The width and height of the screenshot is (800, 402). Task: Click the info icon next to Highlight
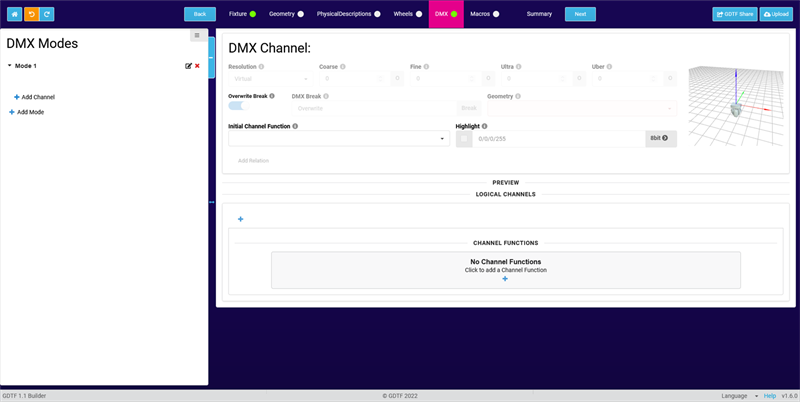(x=485, y=126)
